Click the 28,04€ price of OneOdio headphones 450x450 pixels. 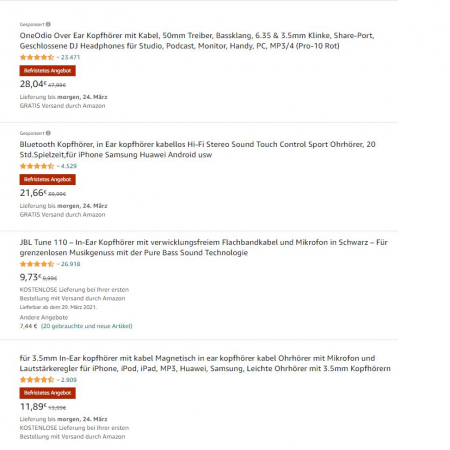[x=33, y=84]
